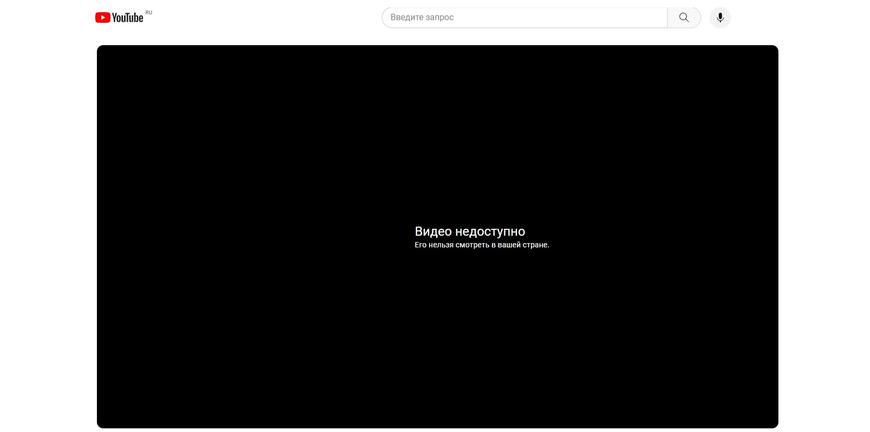This screenshot has width=870, height=432.
Task: Submit the query with the search button
Action: [684, 17]
